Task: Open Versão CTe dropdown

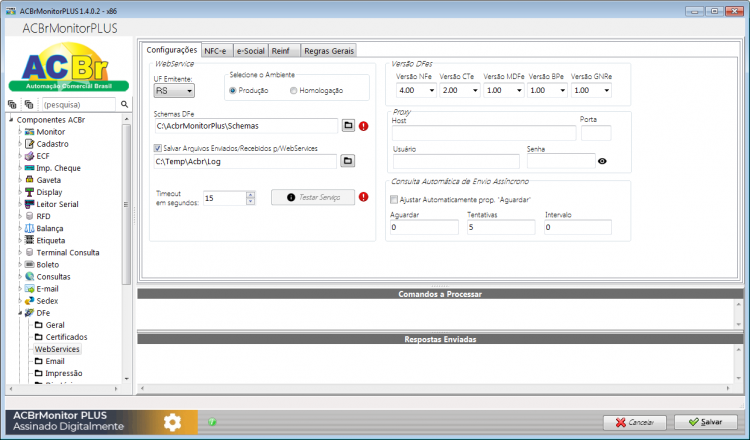Action: tap(460, 90)
